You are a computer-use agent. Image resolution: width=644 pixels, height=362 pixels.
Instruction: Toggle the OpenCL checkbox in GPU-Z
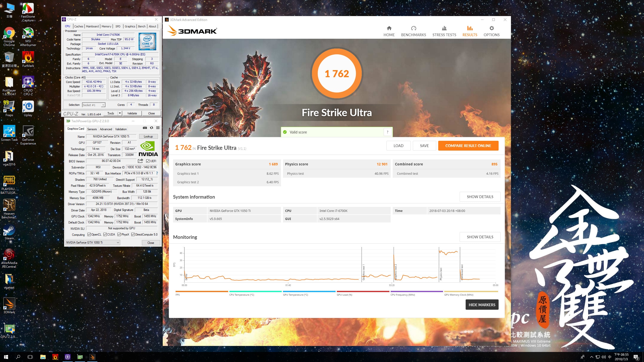pyautogui.click(x=89, y=235)
